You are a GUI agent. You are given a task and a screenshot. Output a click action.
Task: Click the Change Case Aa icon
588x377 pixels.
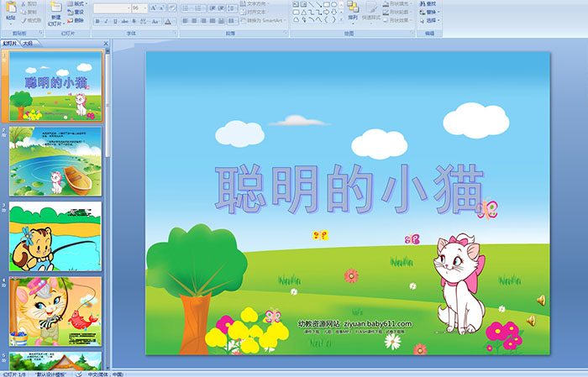tap(155, 21)
